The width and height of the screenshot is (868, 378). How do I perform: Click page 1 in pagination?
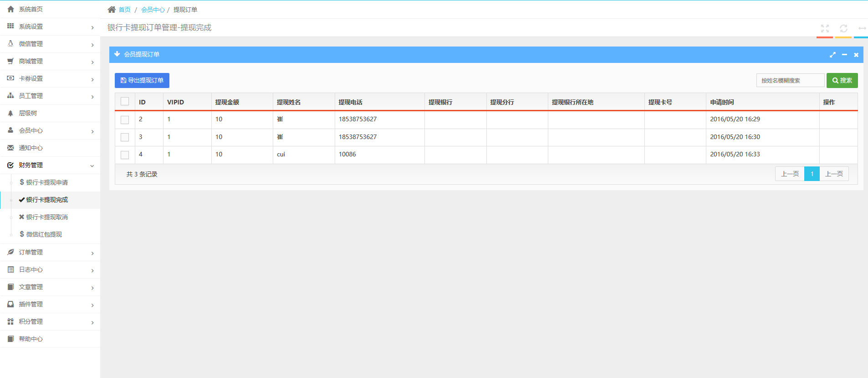812,174
